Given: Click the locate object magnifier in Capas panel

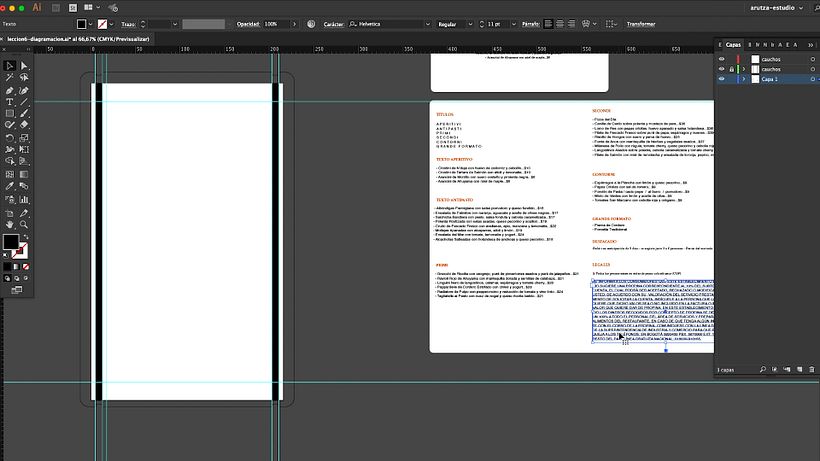Looking at the screenshot, I should tap(762, 370).
